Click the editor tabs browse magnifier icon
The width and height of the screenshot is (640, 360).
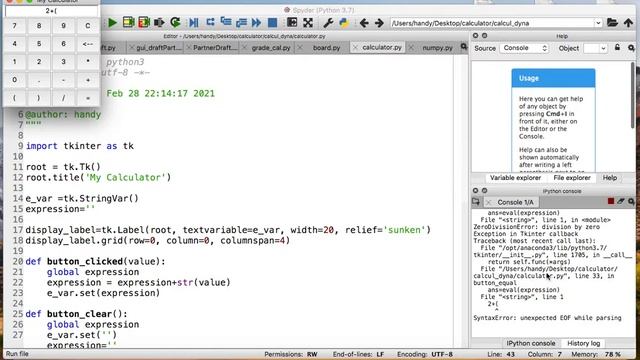coord(464,47)
